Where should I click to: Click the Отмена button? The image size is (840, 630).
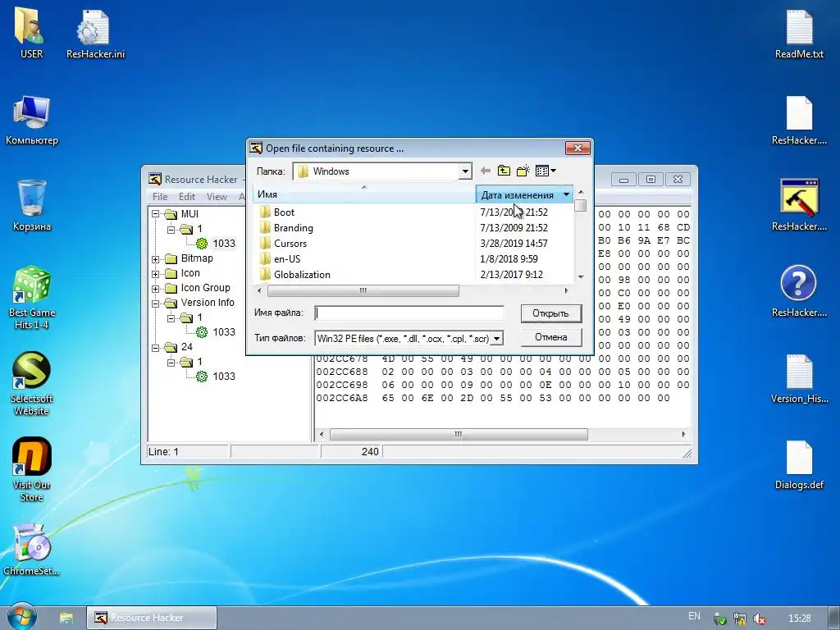point(550,337)
